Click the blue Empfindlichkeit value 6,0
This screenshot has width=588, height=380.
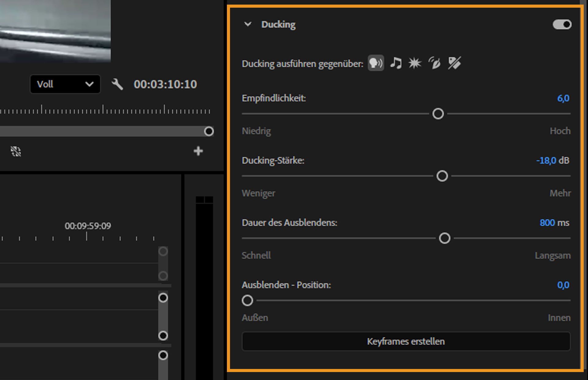point(562,98)
